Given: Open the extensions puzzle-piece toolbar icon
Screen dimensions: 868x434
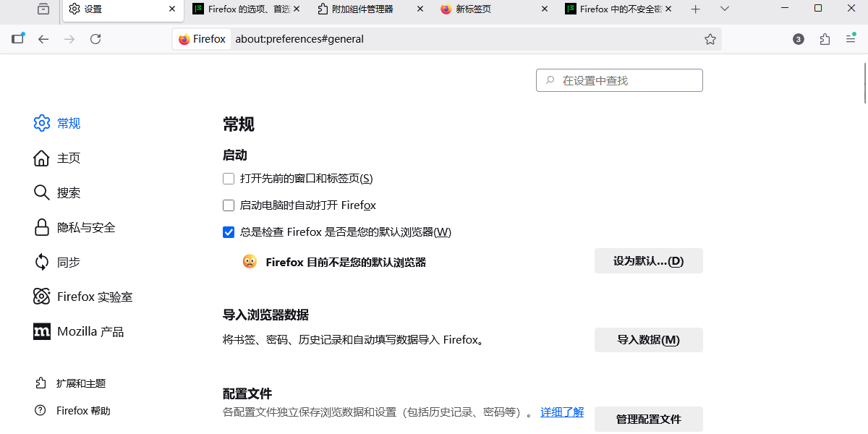Looking at the screenshot, I should 825,39.
